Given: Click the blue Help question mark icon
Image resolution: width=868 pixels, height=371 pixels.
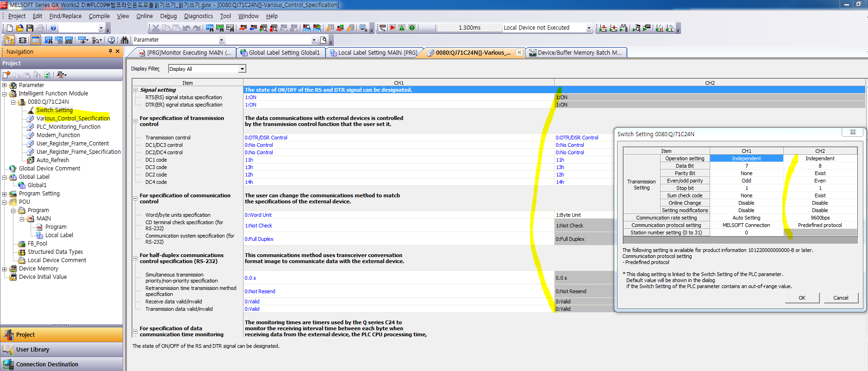Looking at the screenshot, I should (53, 28).
